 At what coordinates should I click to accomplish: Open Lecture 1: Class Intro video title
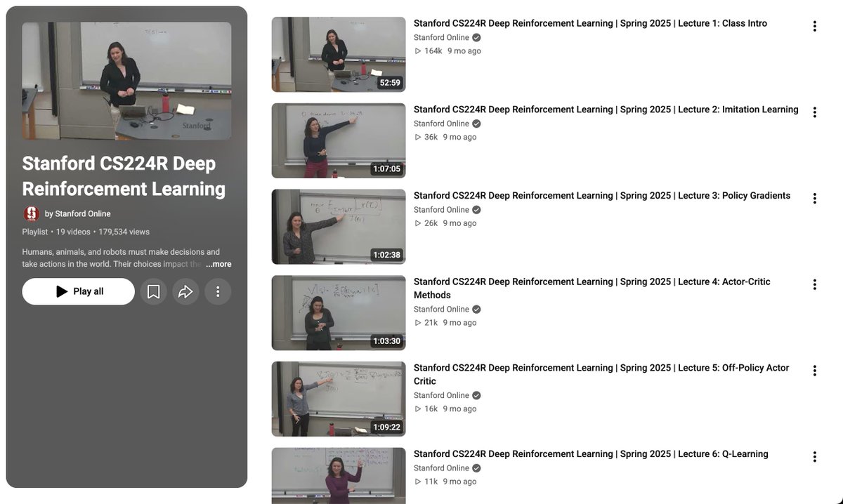point(590,23)
